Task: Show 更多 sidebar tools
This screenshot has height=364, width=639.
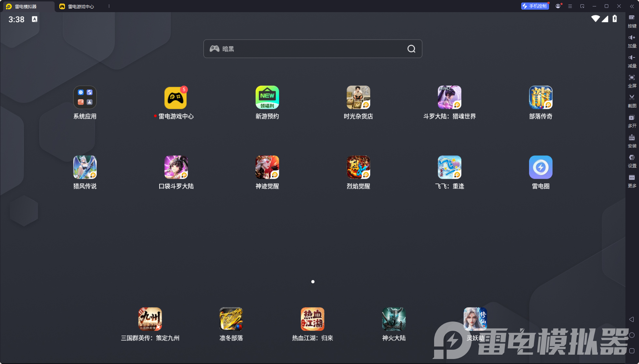Action: coord(632,181)
